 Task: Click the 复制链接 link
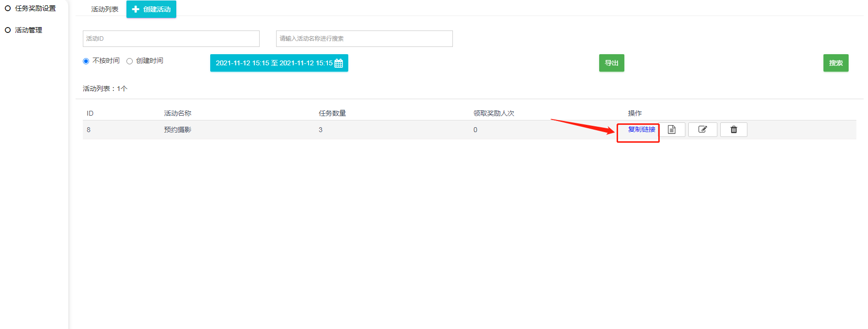[641, 129]
